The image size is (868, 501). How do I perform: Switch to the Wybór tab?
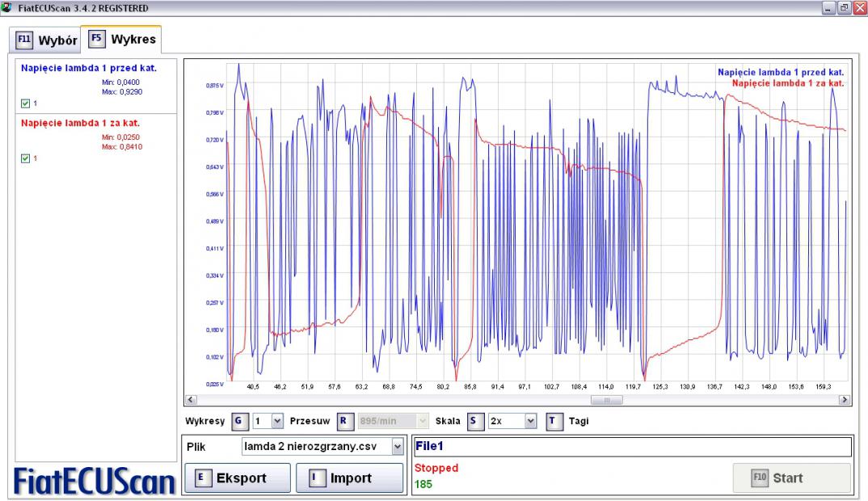point(48,40)
